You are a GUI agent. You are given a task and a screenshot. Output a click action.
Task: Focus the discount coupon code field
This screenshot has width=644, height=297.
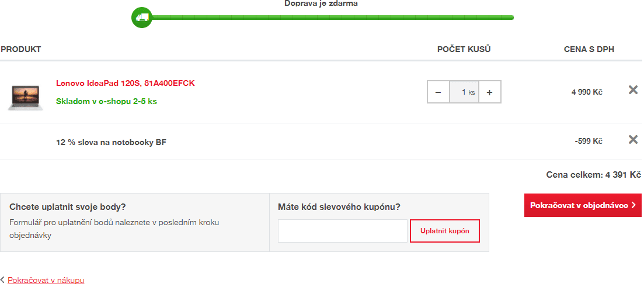tap(343, 231)
